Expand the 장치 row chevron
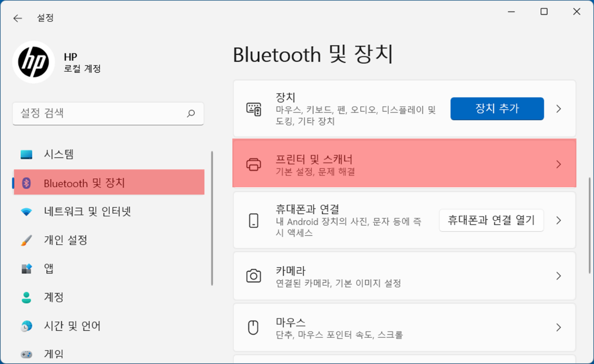This screenshot has height=364, width=594. pyautogui.click(x=558, y=109)
